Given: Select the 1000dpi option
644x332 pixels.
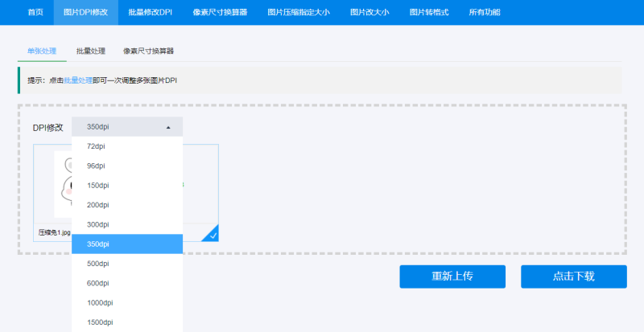Looking at the screenshot, I should tap(127, 303).
